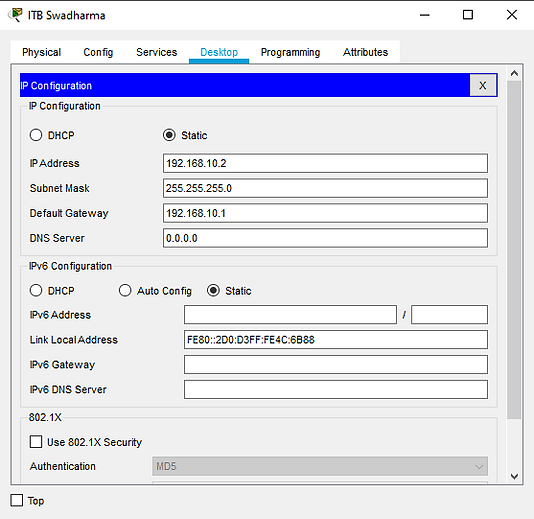The height and width of the screenshot is (519, 534).
Task: Switch to the Services tab
Action: coord(157,52)
